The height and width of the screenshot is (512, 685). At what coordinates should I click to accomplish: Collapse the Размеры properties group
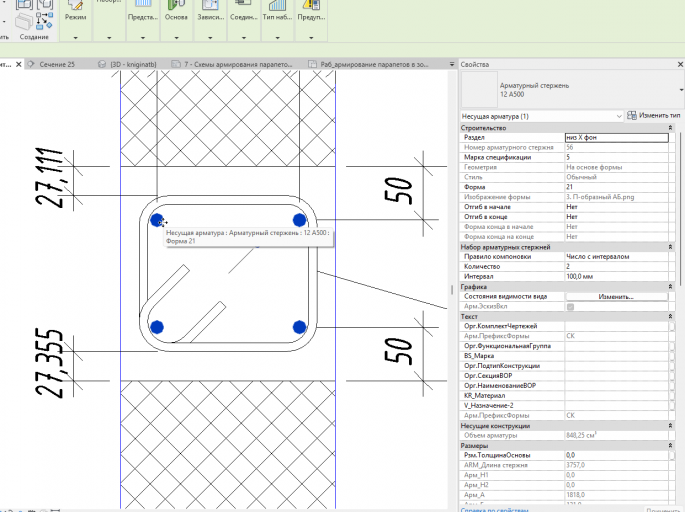(x=670, y=446)
